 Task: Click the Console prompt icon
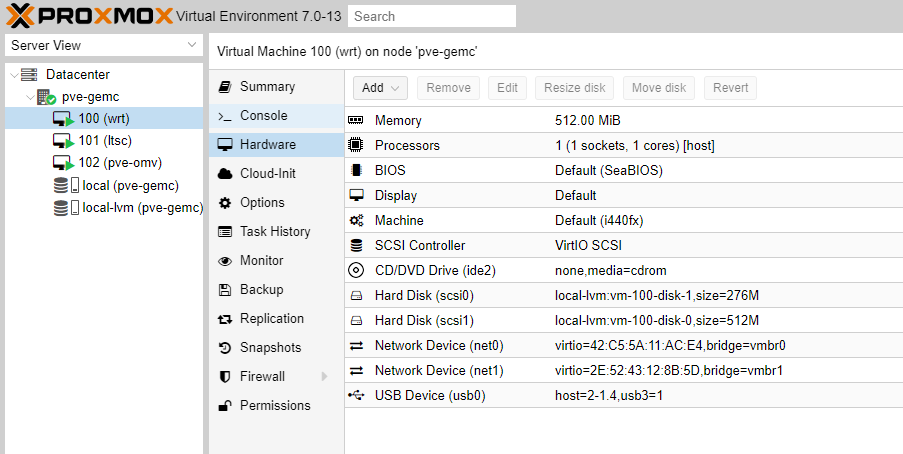pyautogui.click(x=225, y=116)
